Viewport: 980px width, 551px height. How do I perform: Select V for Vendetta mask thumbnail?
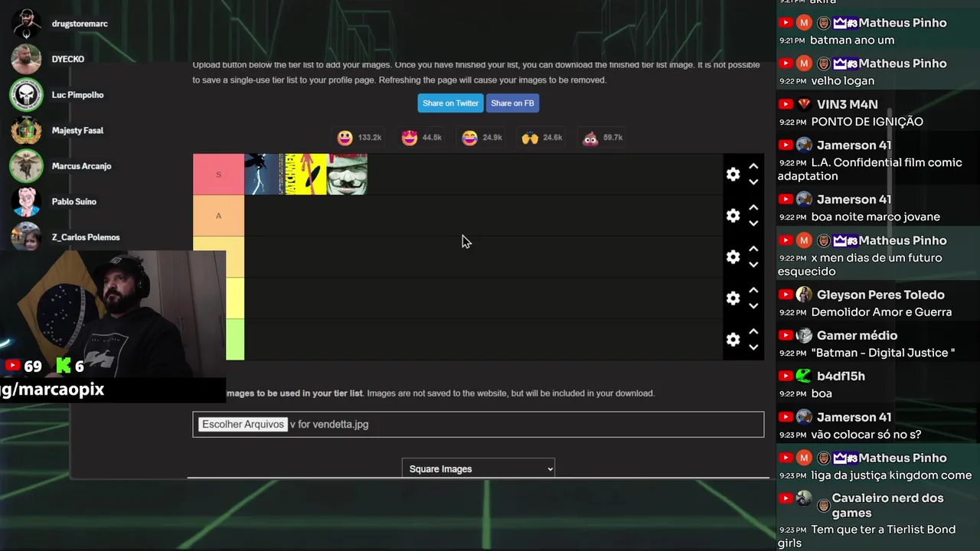tap(347, 174)
